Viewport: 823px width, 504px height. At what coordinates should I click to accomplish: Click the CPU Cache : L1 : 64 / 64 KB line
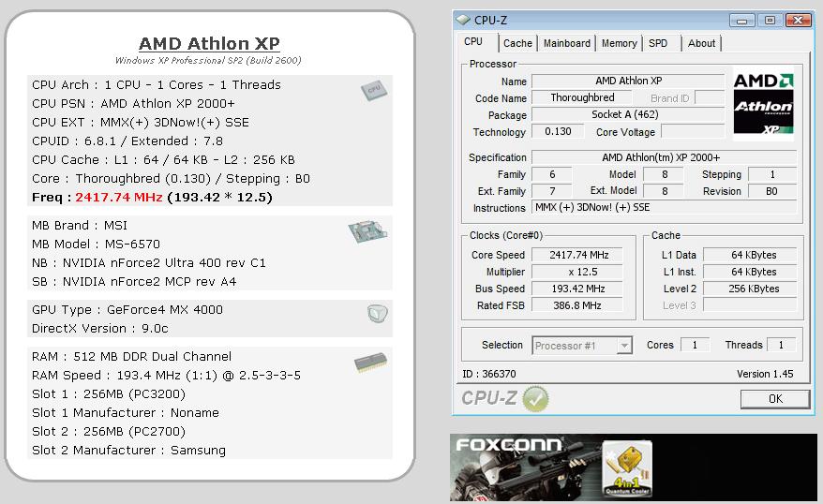tap(163, 160)
